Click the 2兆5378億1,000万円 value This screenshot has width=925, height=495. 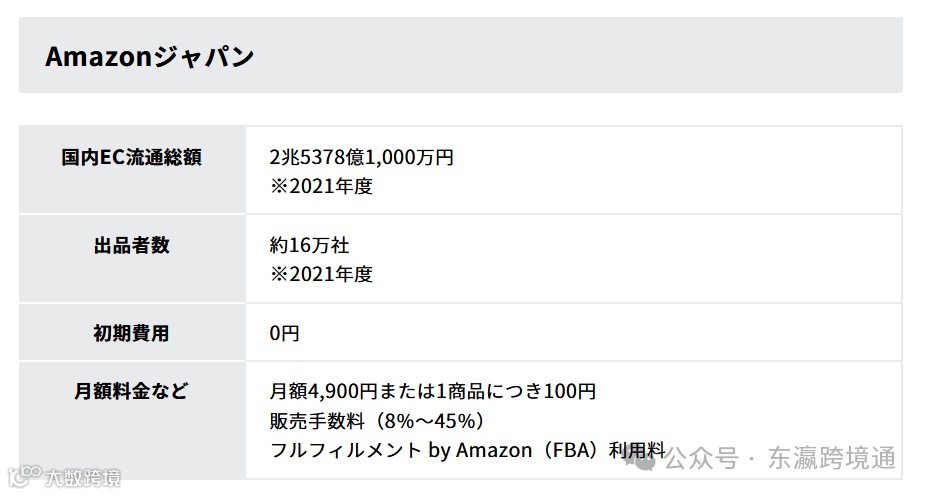(362, 158)
